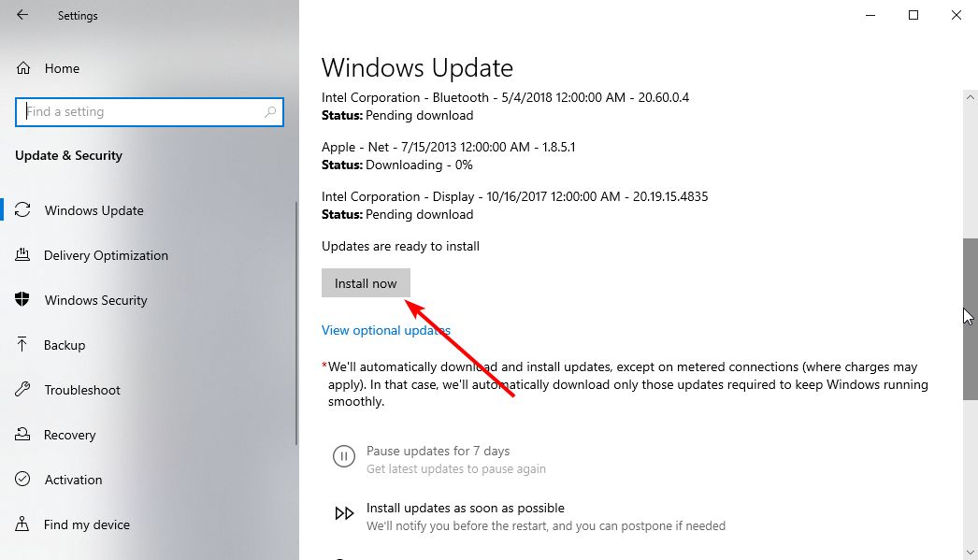The height and width of the screenshot is (560, 978).
Task: Click the Windows Update page heading
Action: (417, 68)
